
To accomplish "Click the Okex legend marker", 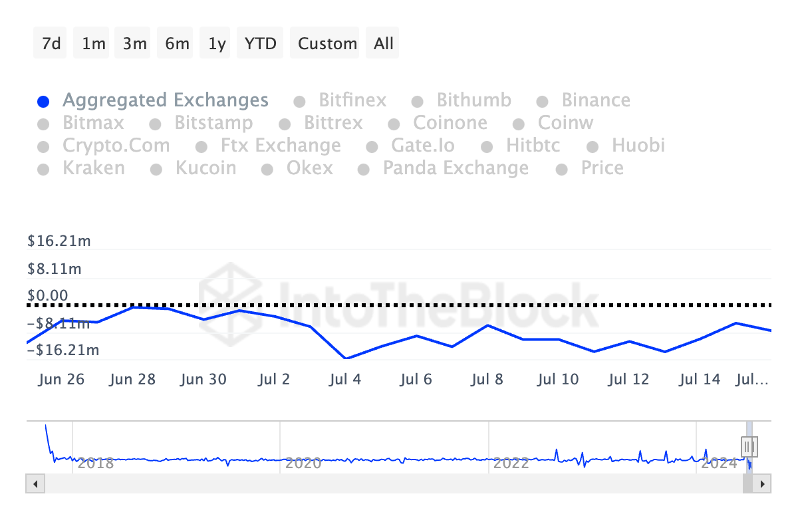I will [267, 170].
